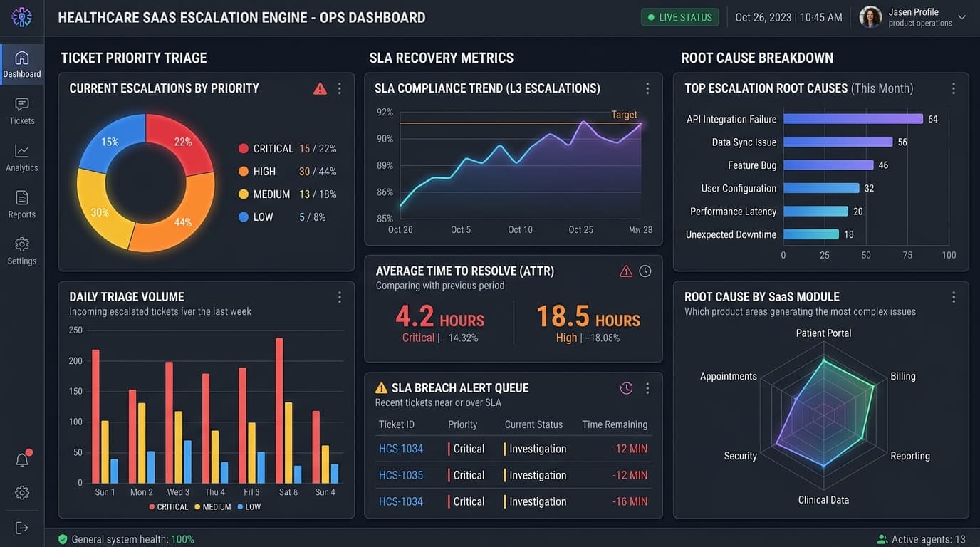This screenshot has height=547, width=980.
Task: Click the Current Status column header
Action: (x=533, y=424)
